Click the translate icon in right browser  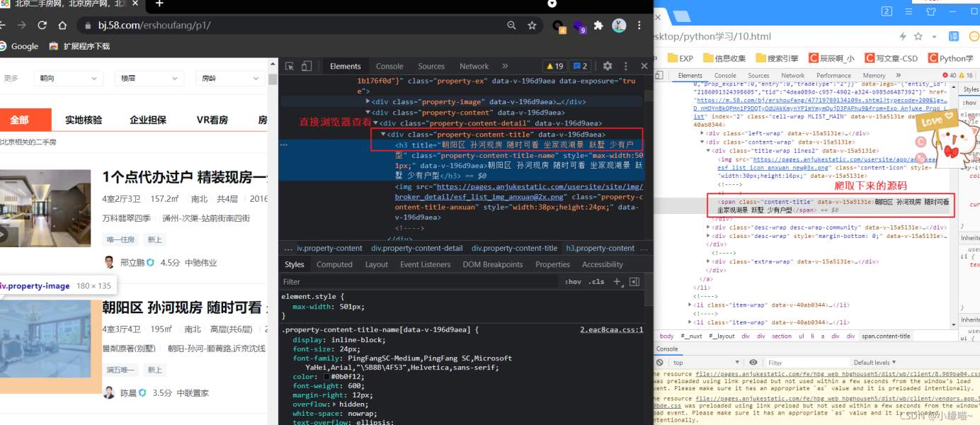pyautogui.click(x=952, y=37)
